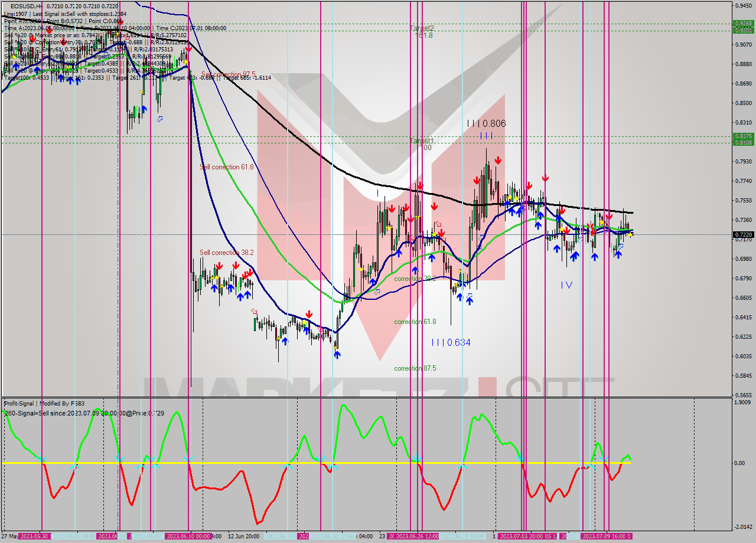Select the 2023.07.09 16:00 date marker
The image size is (756, 543).
point(607,536)
